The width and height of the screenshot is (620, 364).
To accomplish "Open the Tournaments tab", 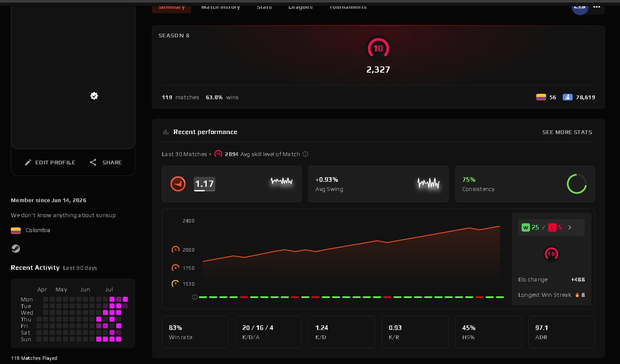I will tap(348, 7).
